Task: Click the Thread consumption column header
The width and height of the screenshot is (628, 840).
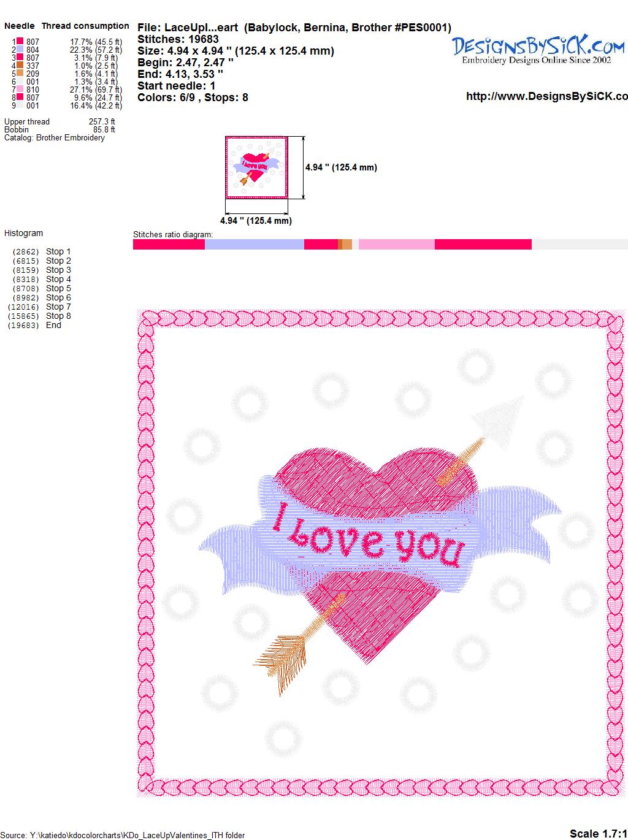Action: click(85, 26)
